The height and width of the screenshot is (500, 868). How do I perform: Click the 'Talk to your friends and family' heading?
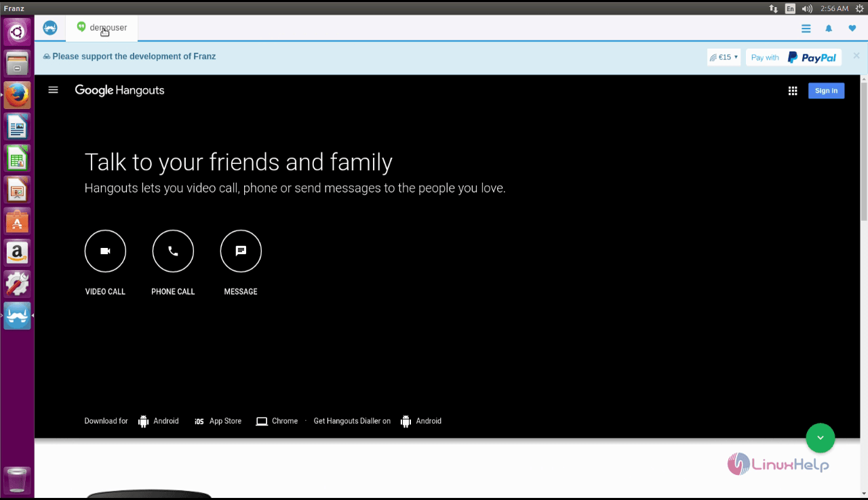pyautogui.click(x=239, y=163)
